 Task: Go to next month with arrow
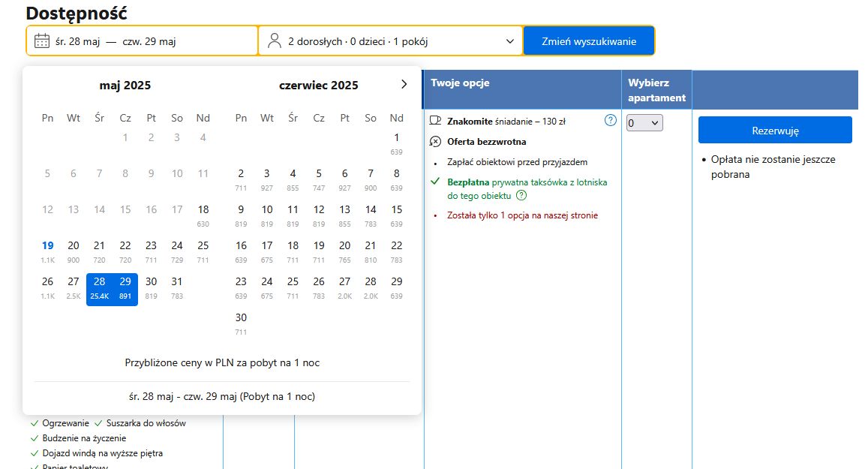[x=404, y=84]
